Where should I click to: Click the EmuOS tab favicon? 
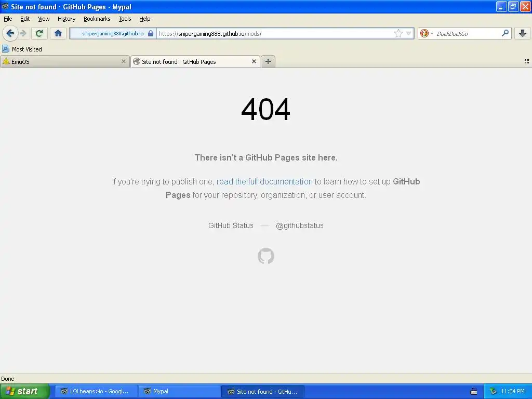tap(6, 61)
